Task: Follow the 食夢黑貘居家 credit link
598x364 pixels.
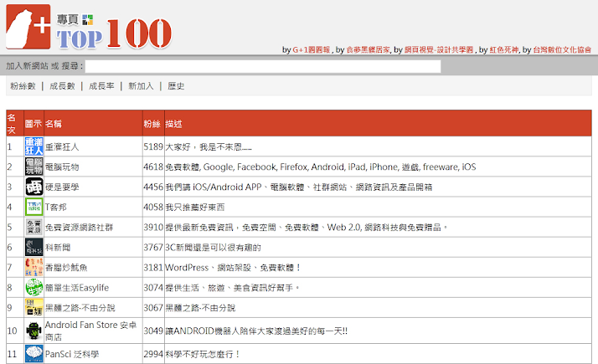Action: [368, 49]
